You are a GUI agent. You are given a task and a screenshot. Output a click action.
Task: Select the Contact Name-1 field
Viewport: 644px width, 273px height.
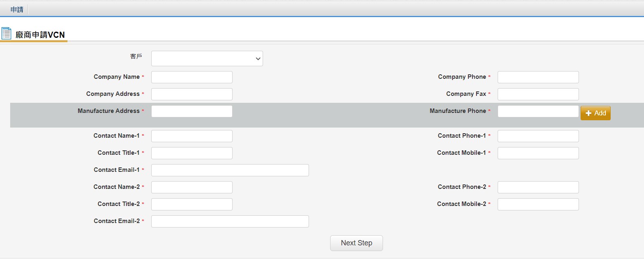191,136
